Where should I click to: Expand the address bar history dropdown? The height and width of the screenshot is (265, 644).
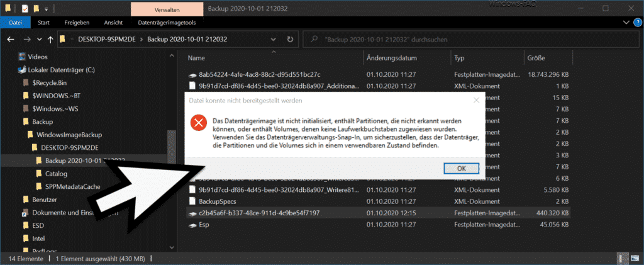point(274,40)
